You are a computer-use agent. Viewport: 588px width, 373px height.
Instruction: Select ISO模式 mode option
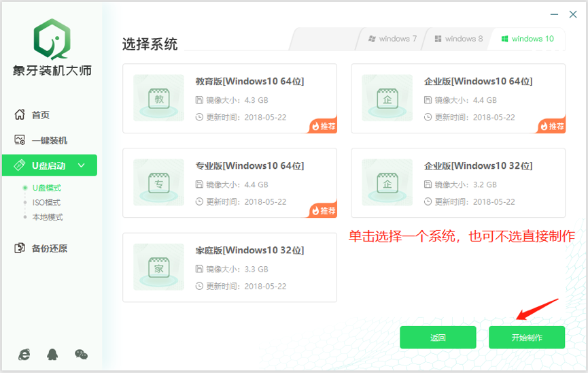click(x=46, y=203)
